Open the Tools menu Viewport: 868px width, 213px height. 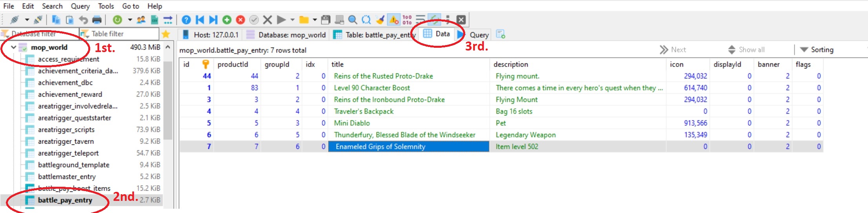pyautogui.click(x=106, y=6)
